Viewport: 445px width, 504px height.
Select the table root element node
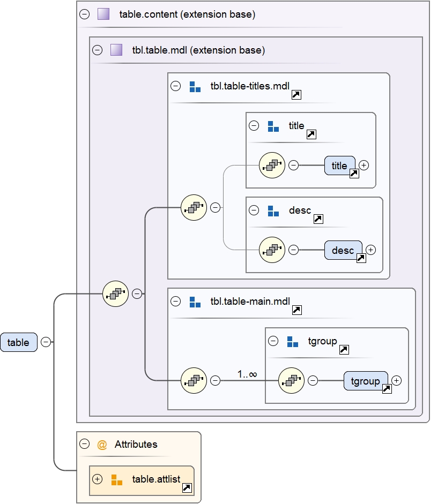19,342
